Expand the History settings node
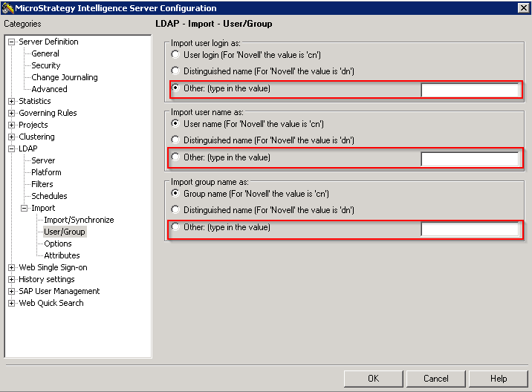 coord(12,279)
